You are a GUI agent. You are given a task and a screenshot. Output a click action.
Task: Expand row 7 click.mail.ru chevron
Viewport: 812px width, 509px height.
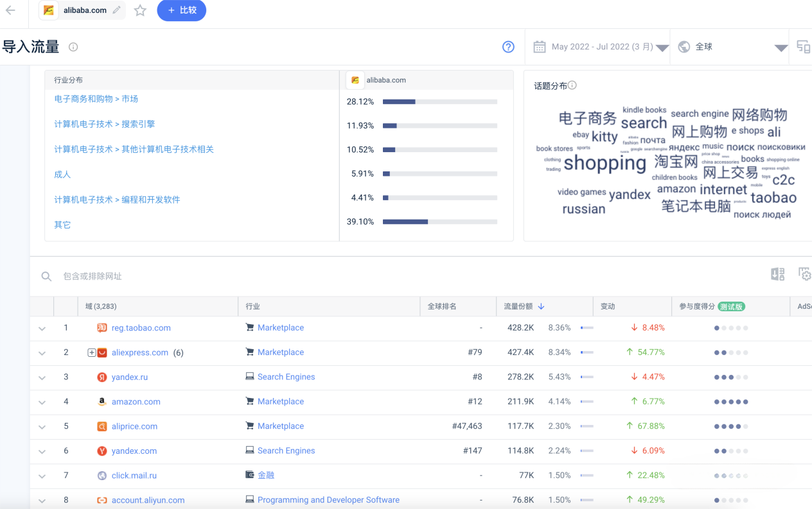point(42,476)
